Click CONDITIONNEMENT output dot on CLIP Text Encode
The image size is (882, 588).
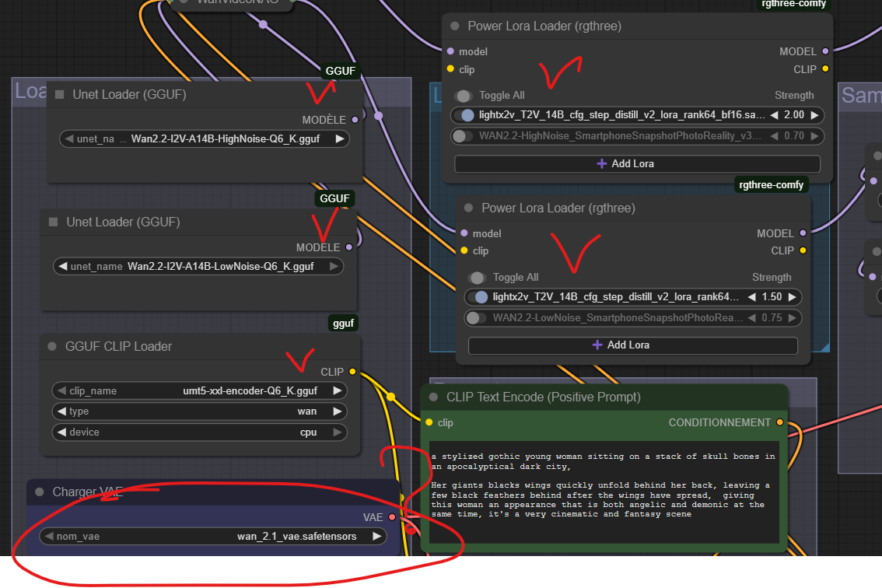[x=779, y=422]
